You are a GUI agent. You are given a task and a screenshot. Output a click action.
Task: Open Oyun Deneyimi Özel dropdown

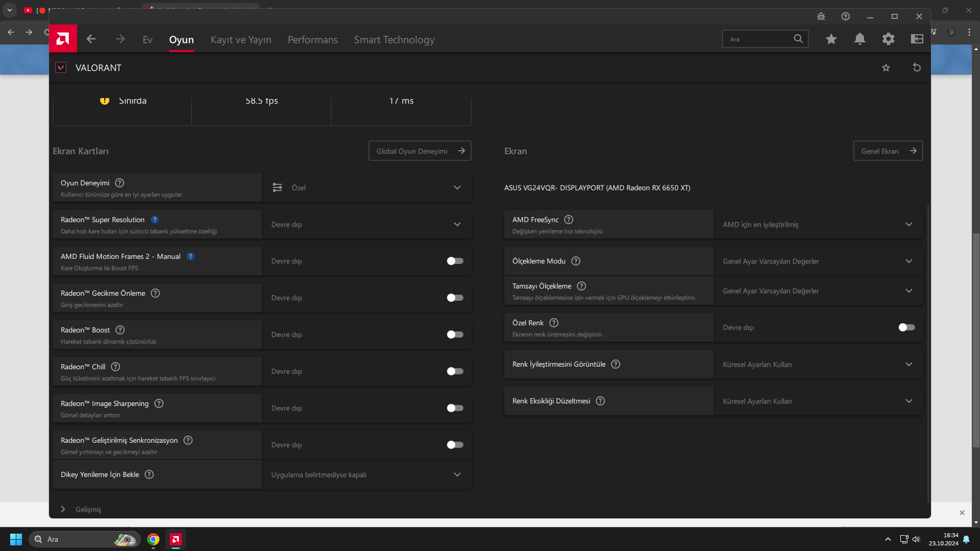[367, 187]
